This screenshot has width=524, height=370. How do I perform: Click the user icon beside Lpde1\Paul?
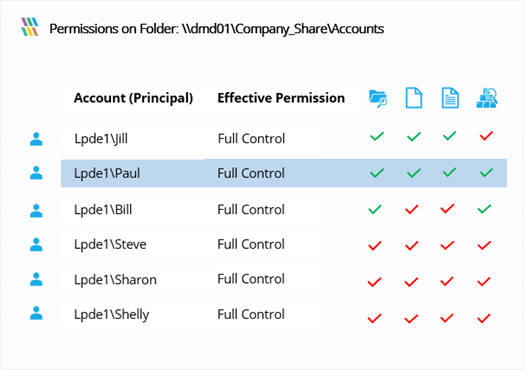(x=36, y=173)
